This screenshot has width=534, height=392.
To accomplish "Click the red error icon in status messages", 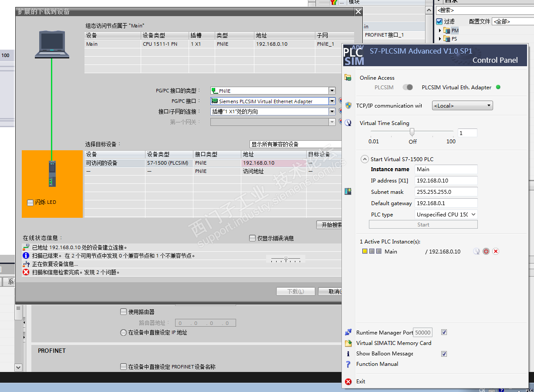I will (26, 272).
